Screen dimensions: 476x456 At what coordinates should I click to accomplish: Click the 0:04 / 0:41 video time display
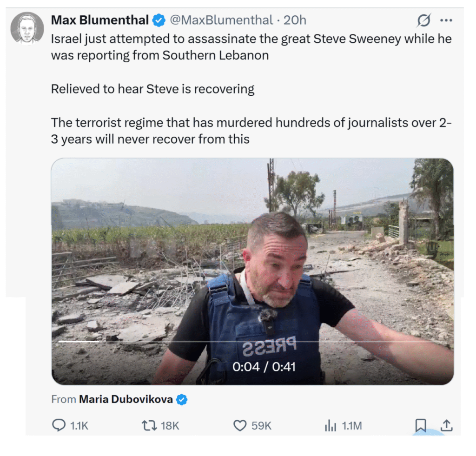click(264, 366)
